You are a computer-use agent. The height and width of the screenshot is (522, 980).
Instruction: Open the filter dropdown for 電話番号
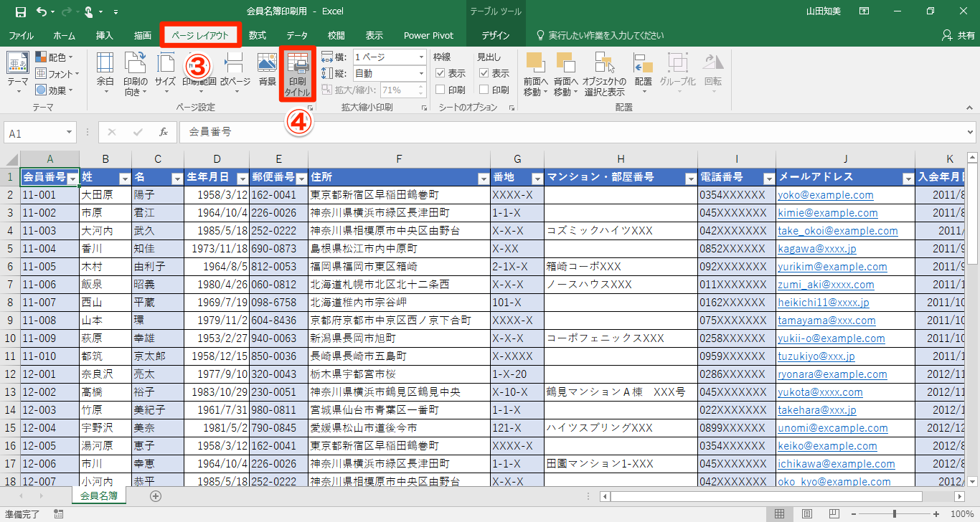click(x=768, y=178)
